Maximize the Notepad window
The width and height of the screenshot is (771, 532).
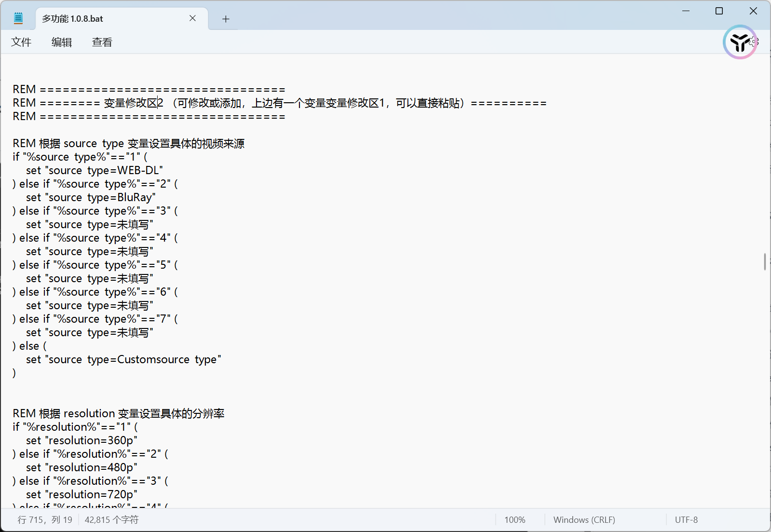point(719,11)
